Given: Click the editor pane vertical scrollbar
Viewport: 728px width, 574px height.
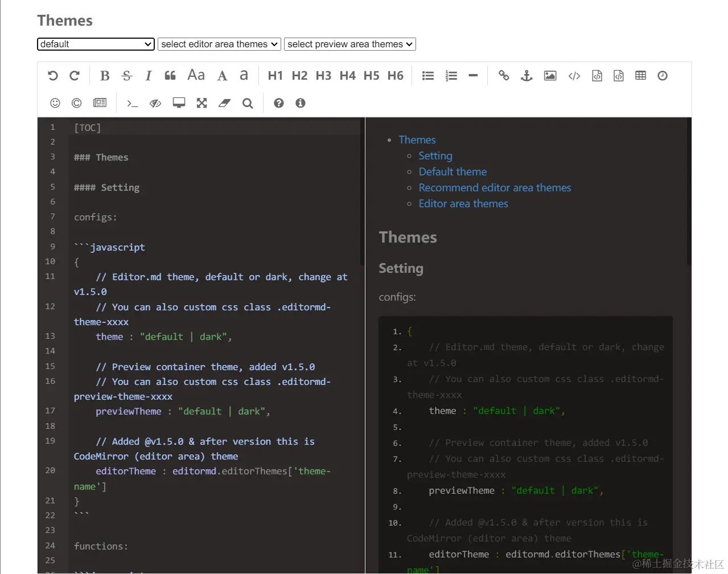Looking at the screenshot, I should (x=362, y=191).
